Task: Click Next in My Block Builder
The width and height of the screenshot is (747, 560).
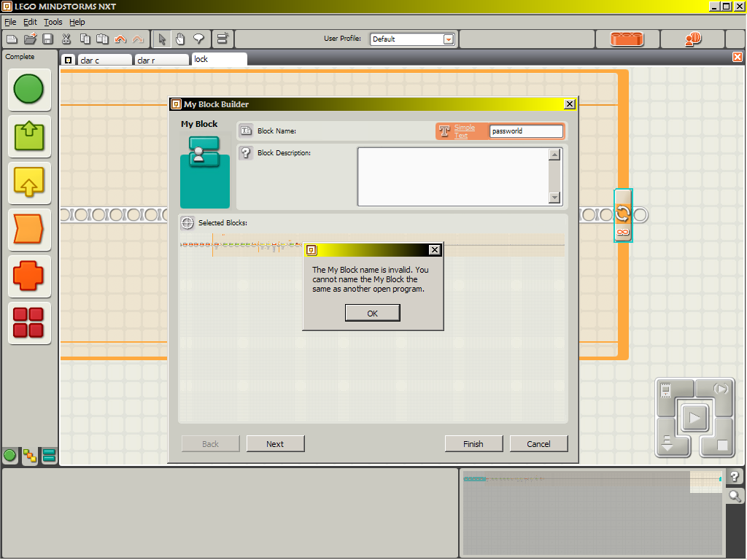Action: point(275,444)
